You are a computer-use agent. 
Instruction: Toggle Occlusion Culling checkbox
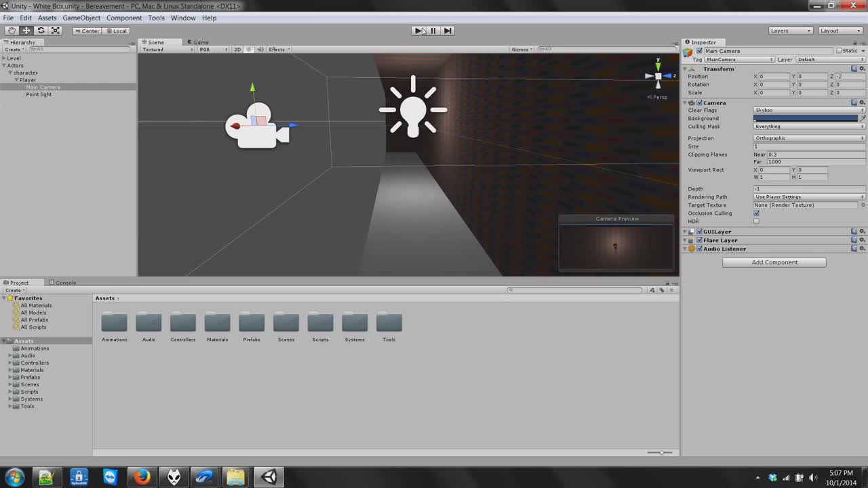pos(757,213)
